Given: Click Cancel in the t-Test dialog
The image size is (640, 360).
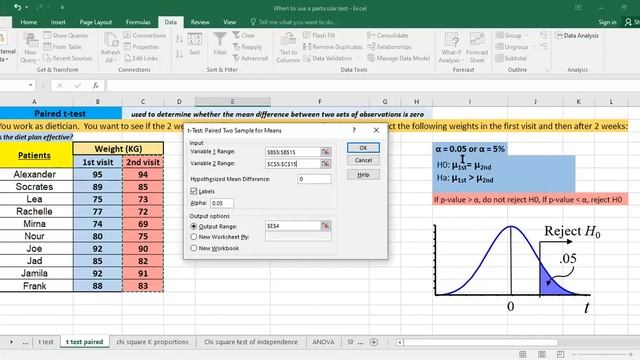Looking at the screenshot, I should click(363, 160).
